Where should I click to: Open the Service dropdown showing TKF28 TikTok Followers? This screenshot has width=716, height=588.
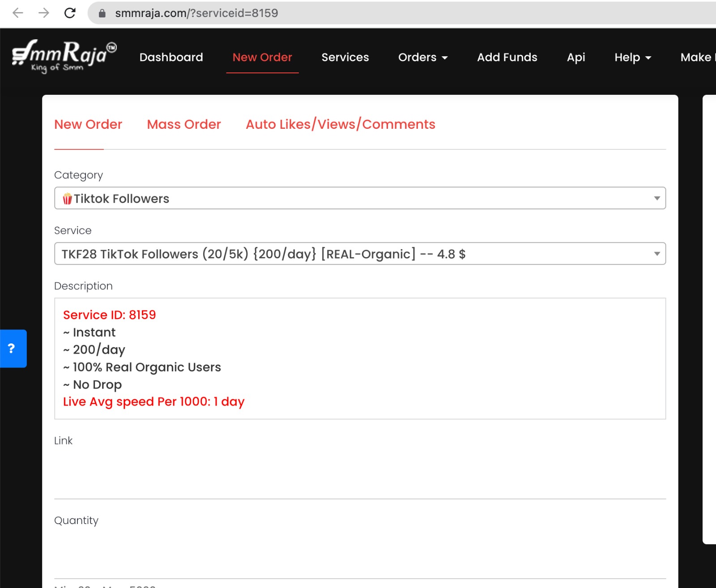click(360, 254)
